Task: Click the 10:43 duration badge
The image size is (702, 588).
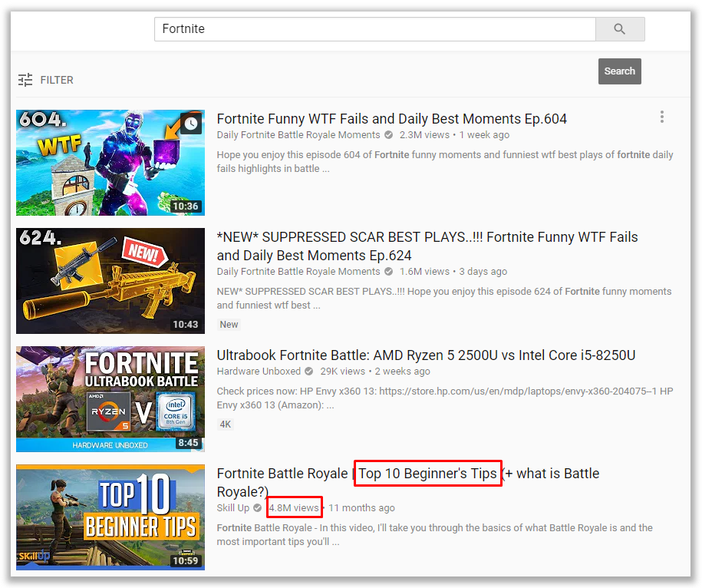Action: (186, 325)
